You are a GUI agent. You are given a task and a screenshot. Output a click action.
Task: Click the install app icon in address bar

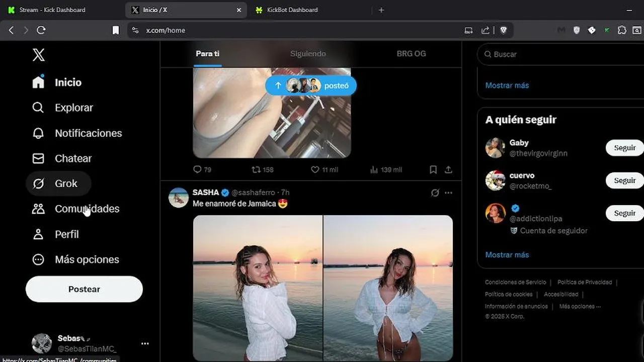pyautogui.click(x=468, y=30)
